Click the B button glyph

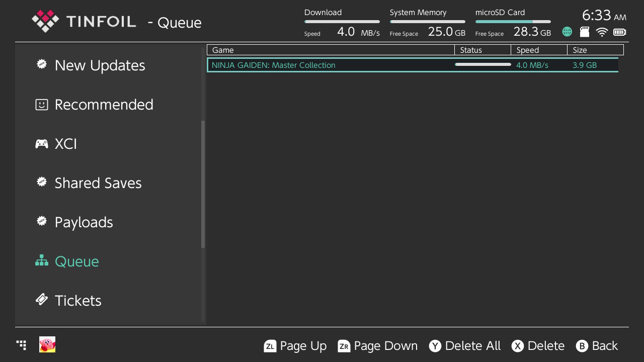[582, 346]
